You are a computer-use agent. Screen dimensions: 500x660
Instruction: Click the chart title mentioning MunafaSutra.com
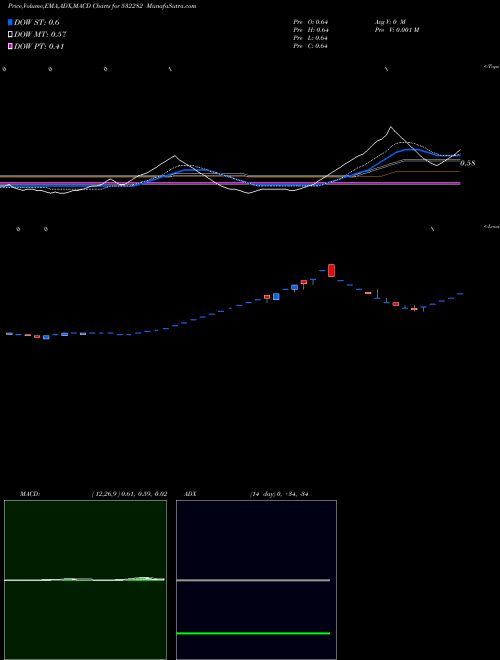click(102, 6)
